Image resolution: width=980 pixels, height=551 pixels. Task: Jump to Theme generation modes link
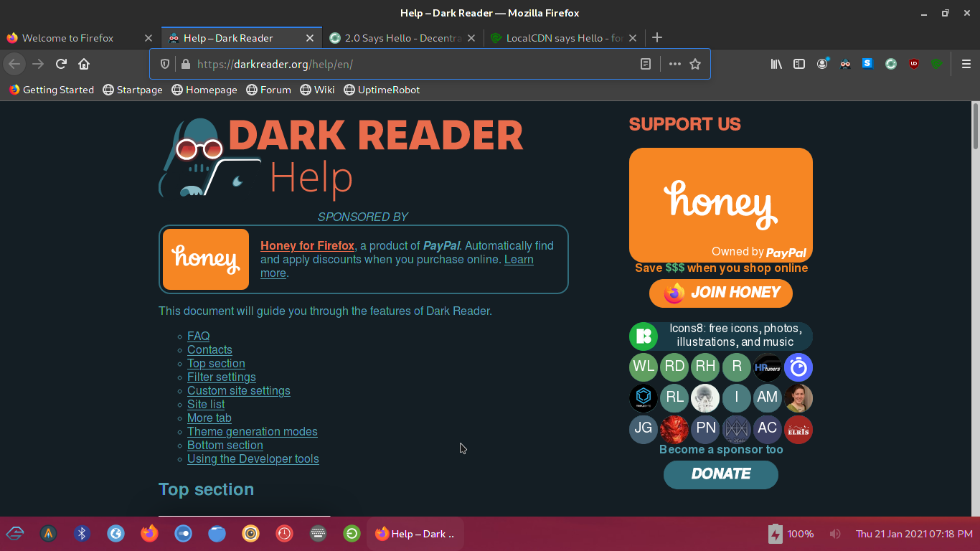point(252,431)
